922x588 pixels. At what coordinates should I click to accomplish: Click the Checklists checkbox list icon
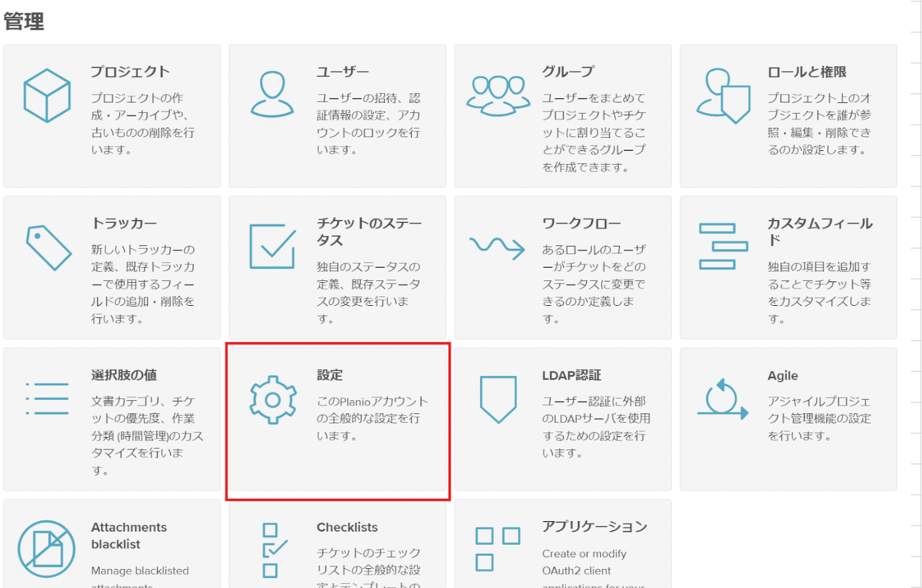tap(273, 550)
